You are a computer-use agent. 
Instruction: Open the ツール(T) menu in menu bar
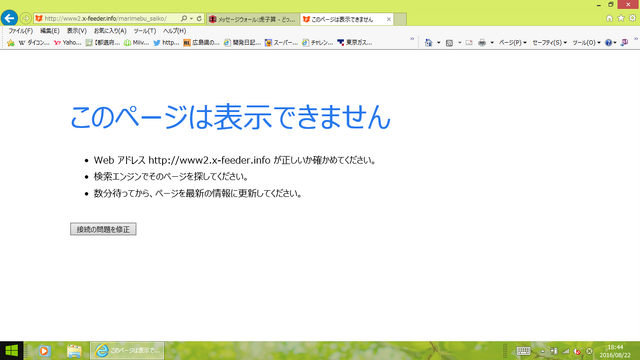144,31
